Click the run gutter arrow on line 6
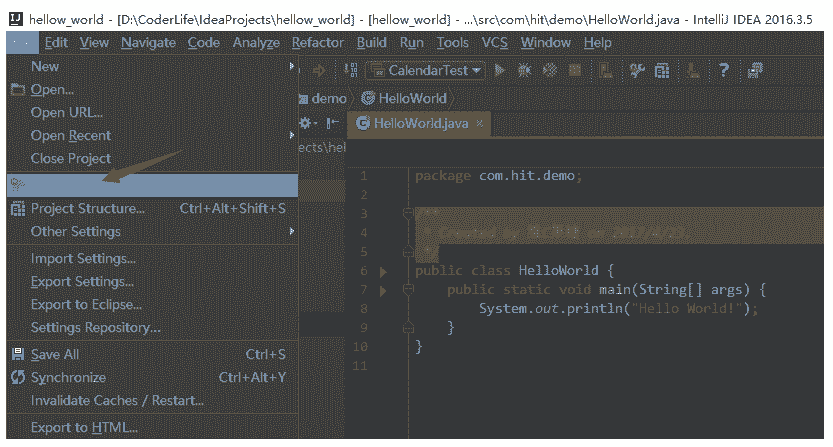833x447 pixels. (383, 272)
